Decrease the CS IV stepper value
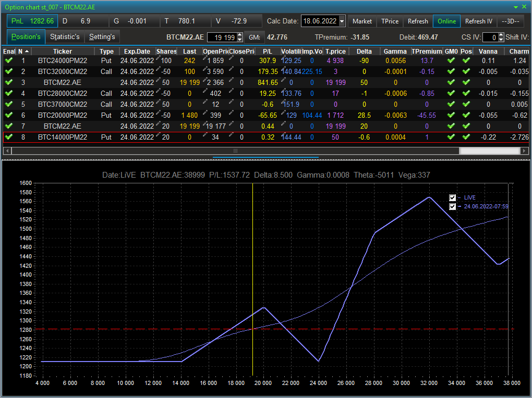The width and height of the screenshot is (532, 398). [501, 39]
